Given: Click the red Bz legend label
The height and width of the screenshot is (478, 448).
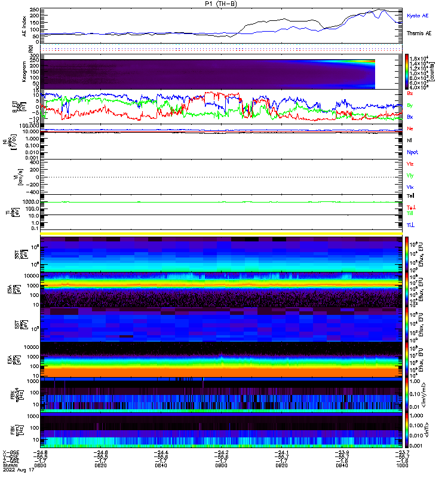Looking at the screenshot, I should [x=410, y=94].
